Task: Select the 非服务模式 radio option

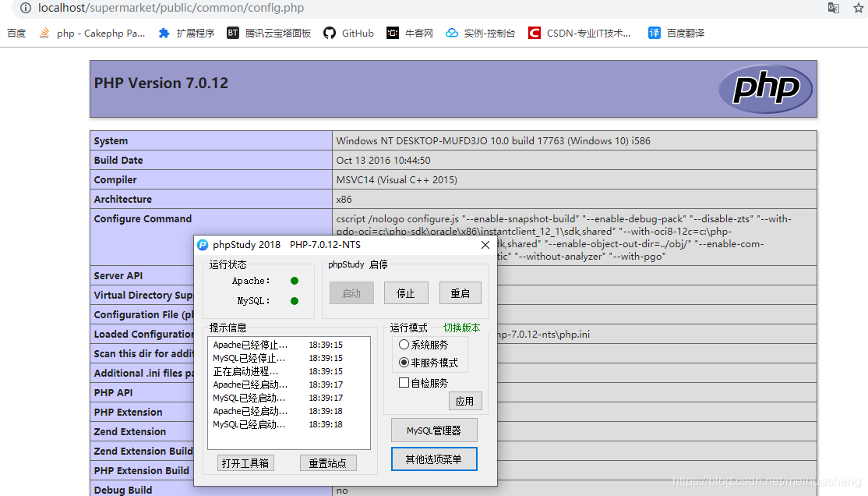Action: 429,363
